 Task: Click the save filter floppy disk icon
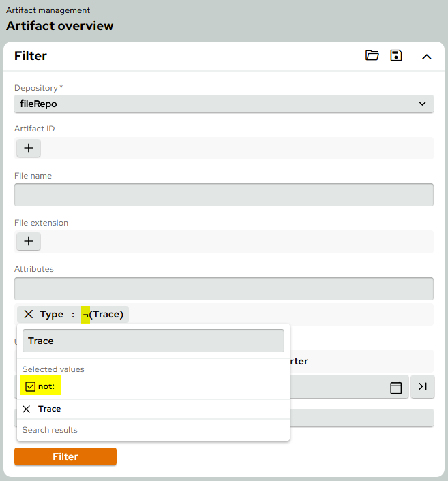[396, 56]
